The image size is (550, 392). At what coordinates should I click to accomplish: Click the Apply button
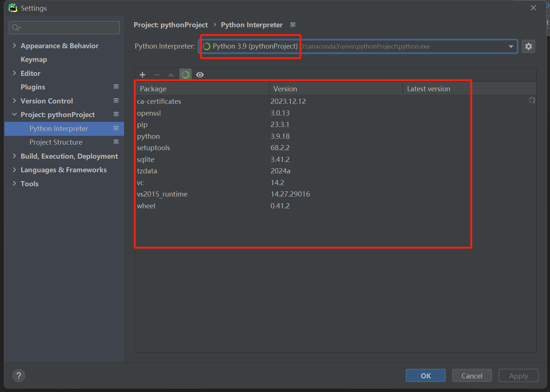click(x=518, y=375)
